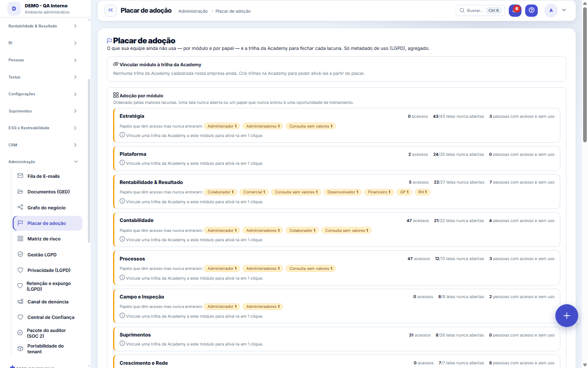The image size is (588, 368).
Task: Click the Central de Confiança shield icon
Action: [20, 317]
